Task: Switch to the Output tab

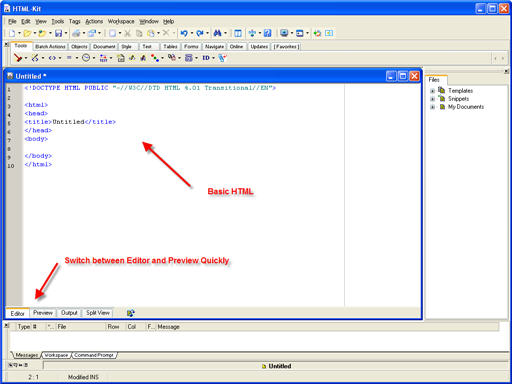Action: [x=69, y=313]
